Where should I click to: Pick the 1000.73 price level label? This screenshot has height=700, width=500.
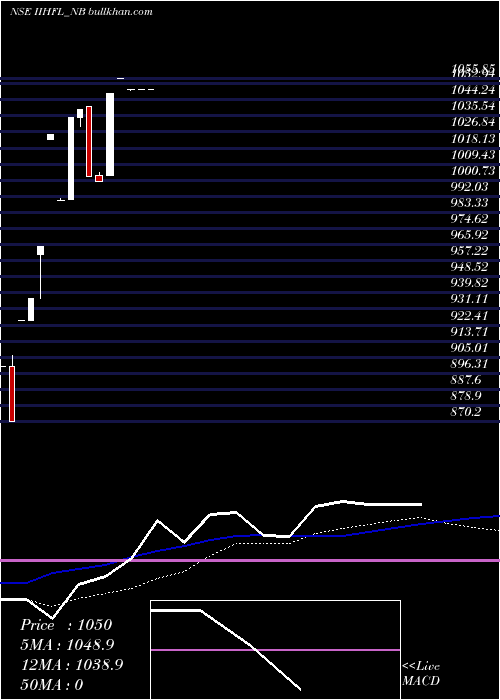pos(473,171)
